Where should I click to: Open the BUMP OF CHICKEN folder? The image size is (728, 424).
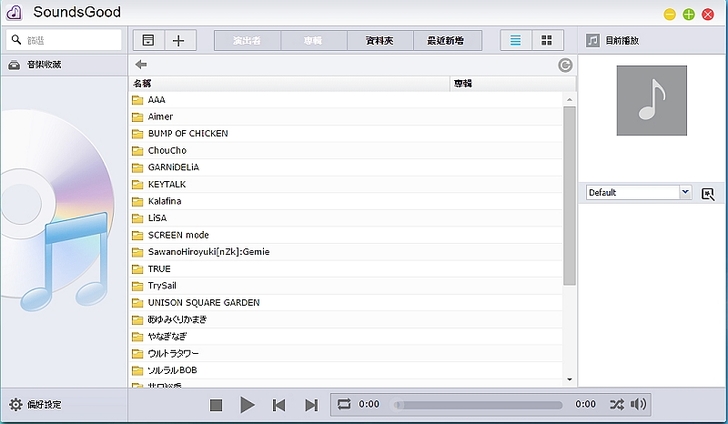coord(187,133)
